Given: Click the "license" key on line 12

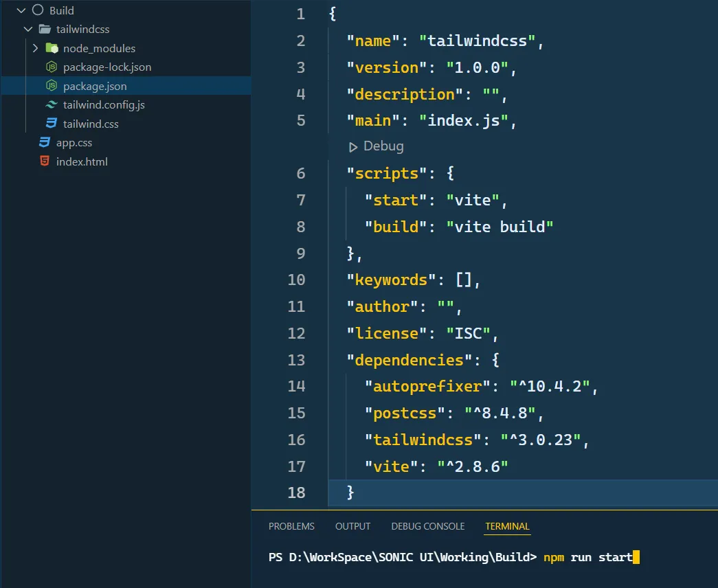Looking at the screenshot, I should click(386, 333).
